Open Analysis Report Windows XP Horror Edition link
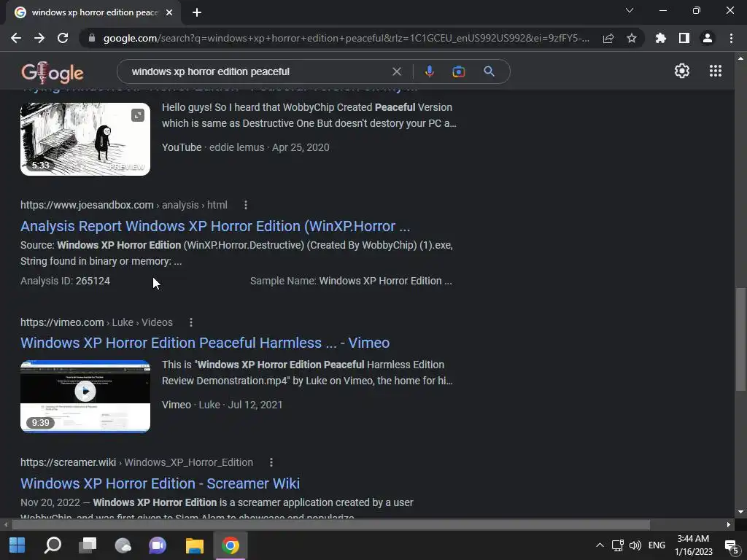The width and height of the screenshot is (747, 560). 215,226
